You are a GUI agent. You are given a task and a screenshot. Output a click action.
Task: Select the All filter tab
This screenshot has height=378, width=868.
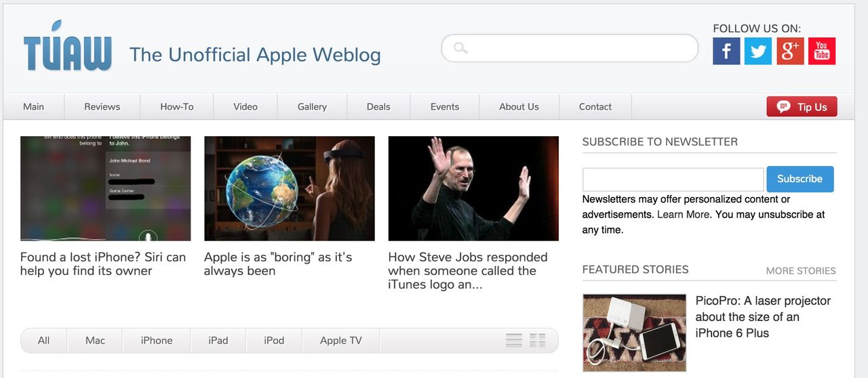pos(44,340)
